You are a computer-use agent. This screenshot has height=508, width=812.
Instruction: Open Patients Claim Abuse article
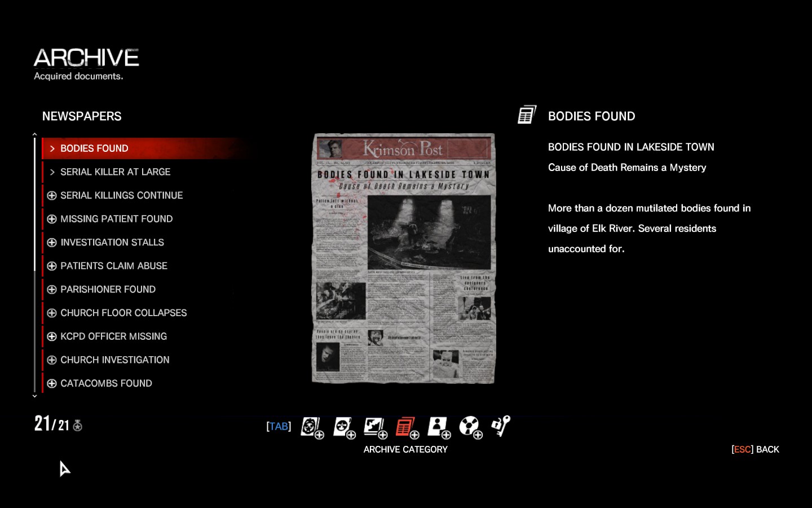tap(113, 266)
